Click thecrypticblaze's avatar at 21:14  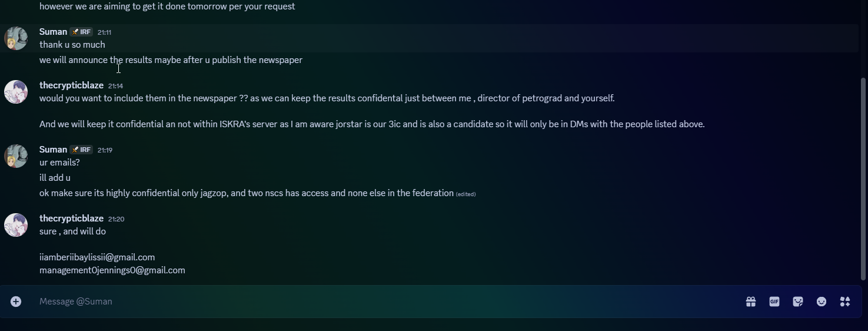[x=16, y=92]
